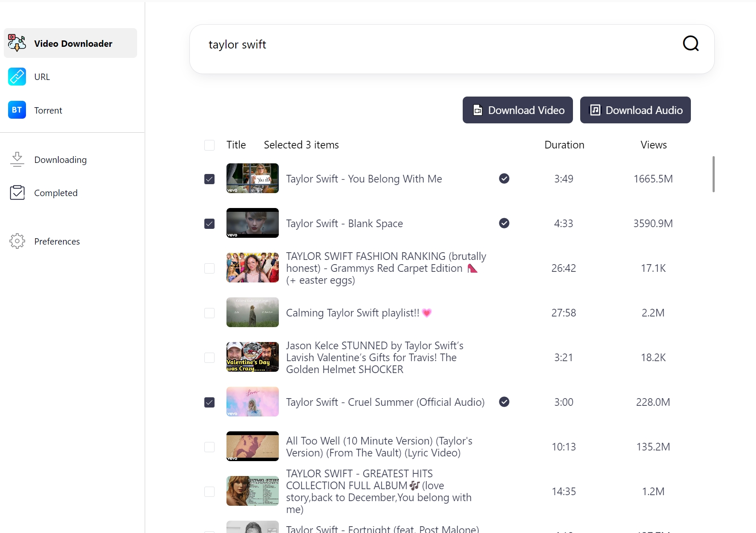Viewport: 756px width, 533px height.
Task: Click the Video Downloader sidebar icon
Action: pyautogui.click(x=17, y=43)
